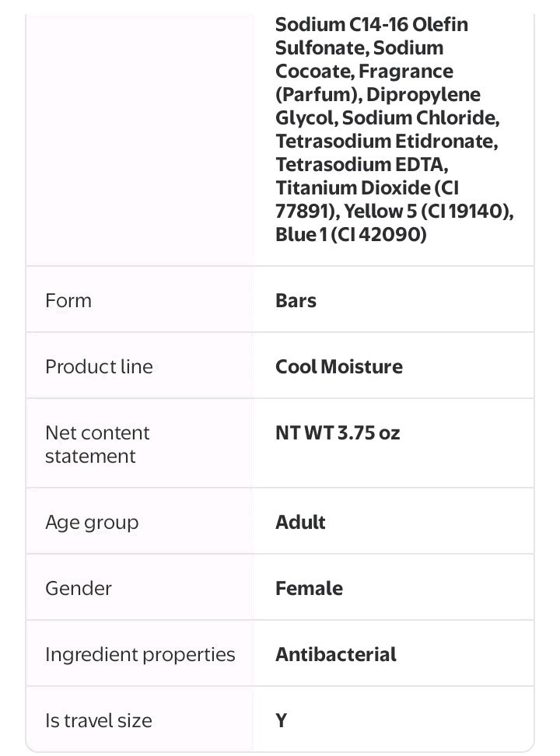
Task: Select the Glycol, Sodium Chloride text line
Action: pos(387,117)
